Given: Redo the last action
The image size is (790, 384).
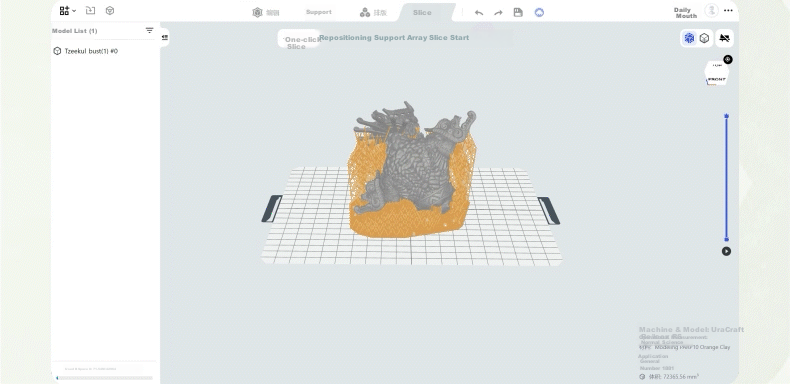Looking at the screenshot, I should tap(498, 13).
